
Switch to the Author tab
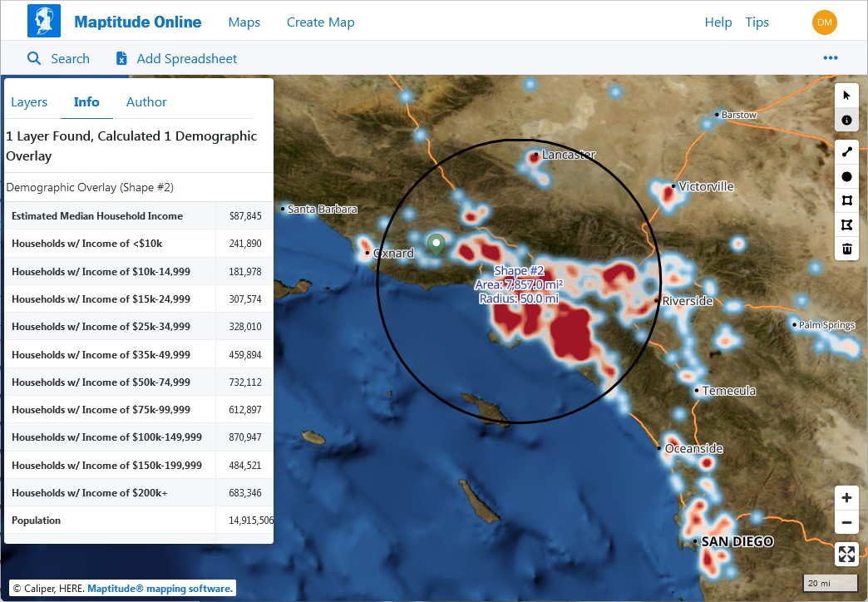pos(146,102)
